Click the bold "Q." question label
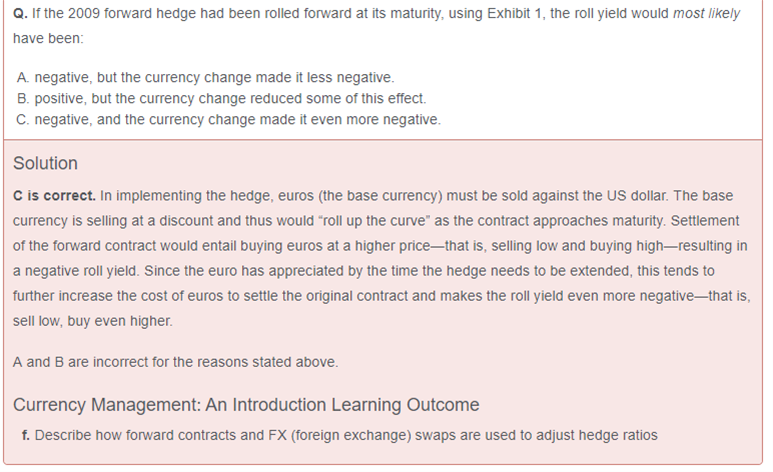Screen dimensions: 773x472 (x=21, y=15)
